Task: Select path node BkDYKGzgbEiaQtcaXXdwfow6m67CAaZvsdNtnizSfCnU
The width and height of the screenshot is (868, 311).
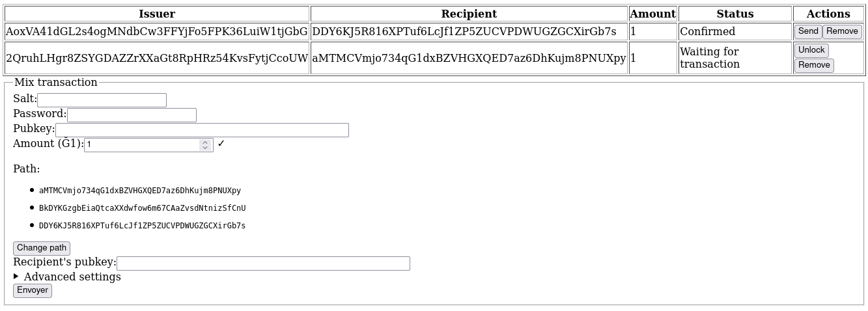Action: point(142,208)
